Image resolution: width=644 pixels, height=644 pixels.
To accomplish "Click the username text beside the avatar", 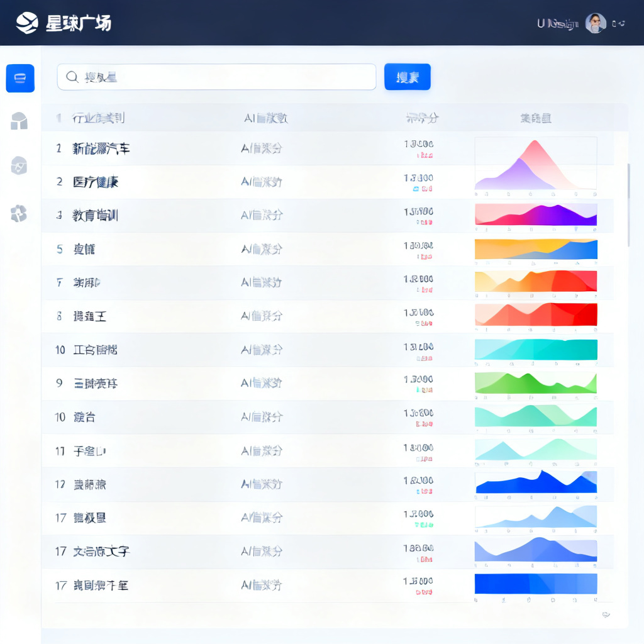I will point(558,24).
